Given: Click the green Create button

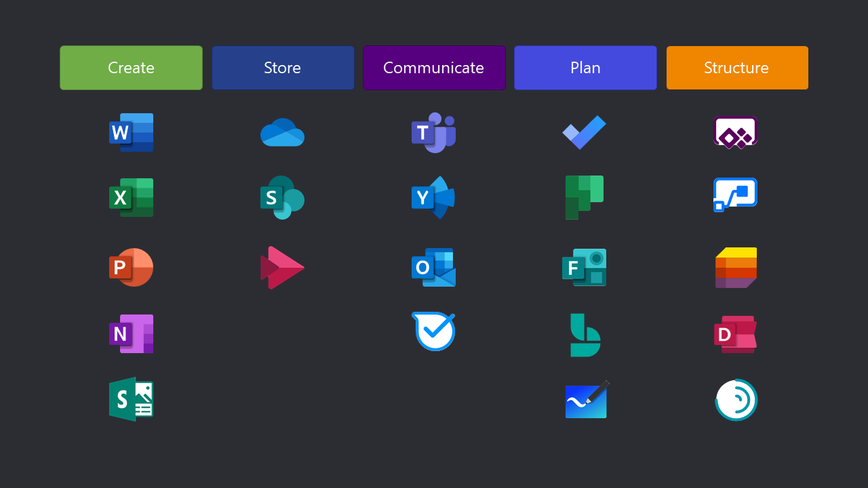Looking at the screenshot, I should click(x=131, y=68).
